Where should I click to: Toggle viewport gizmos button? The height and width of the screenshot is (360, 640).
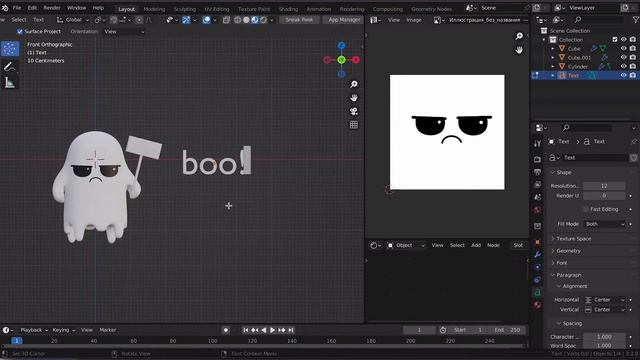(186, 20)
